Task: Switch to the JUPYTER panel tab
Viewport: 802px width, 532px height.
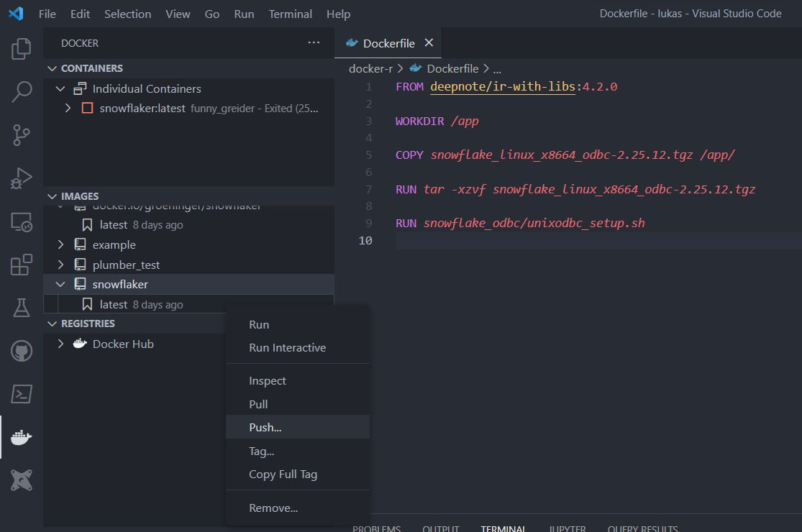Action: [568, 528]
